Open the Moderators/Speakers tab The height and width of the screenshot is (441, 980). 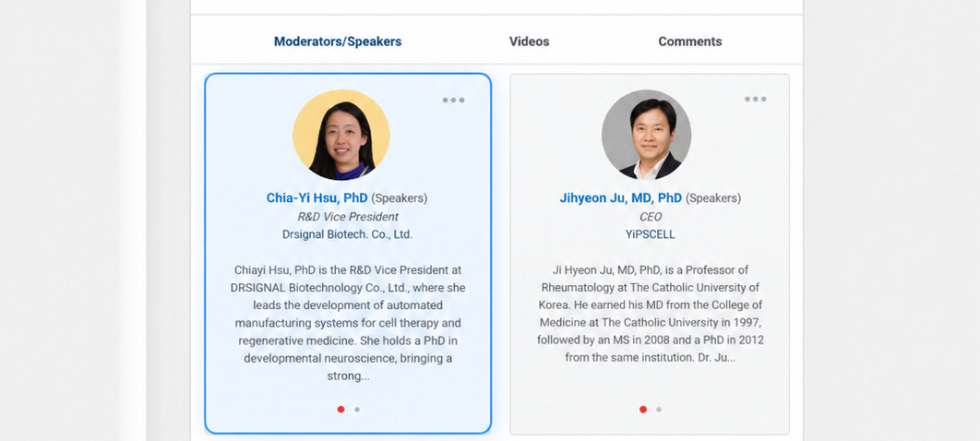coord(338,42)
